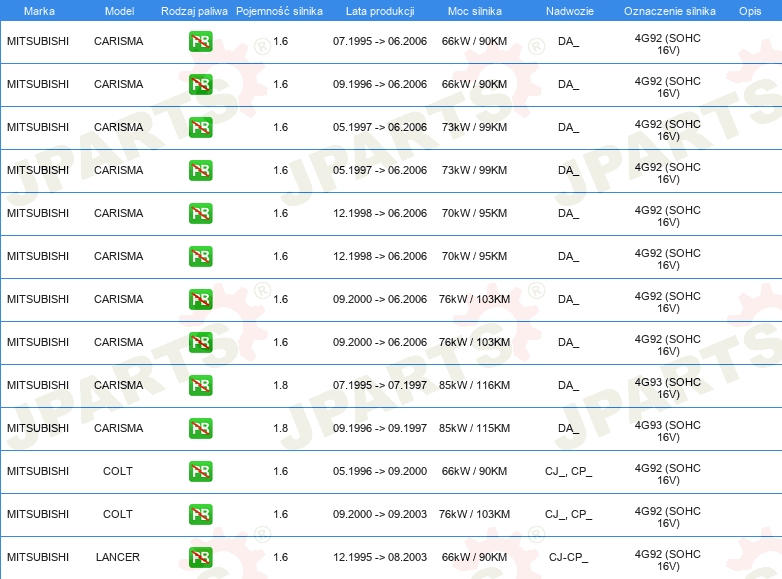The width and height of the screenshot is (782, 579).
Task: Click the CJ-CP_ body code cell
Action: tap(569, 557)
